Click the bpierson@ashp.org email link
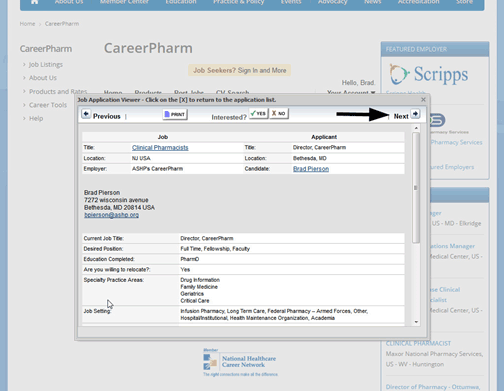This screenshot has width=504, height=391. pyautogui.click(x=111, y=215)
